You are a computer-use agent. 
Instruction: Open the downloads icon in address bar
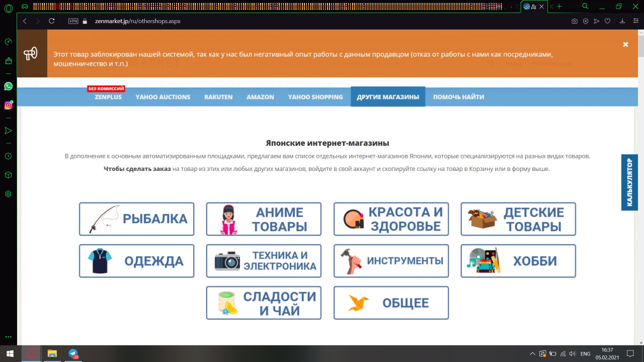tap(622, 21)
